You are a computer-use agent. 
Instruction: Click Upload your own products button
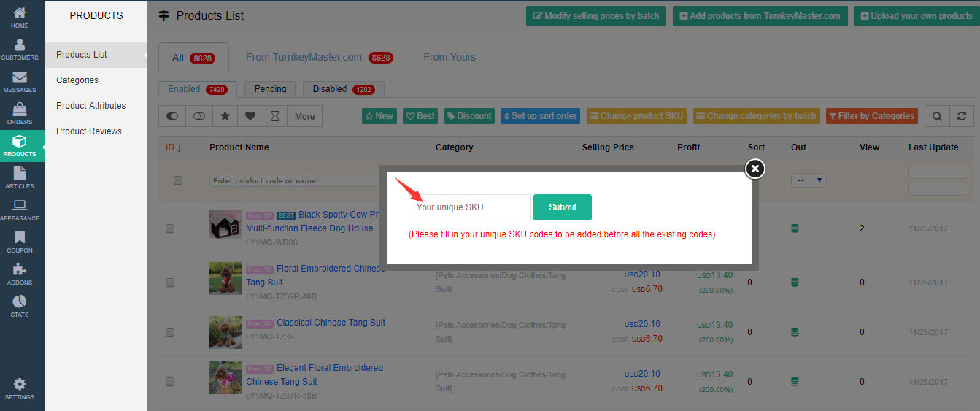click(x=917, y=16)
